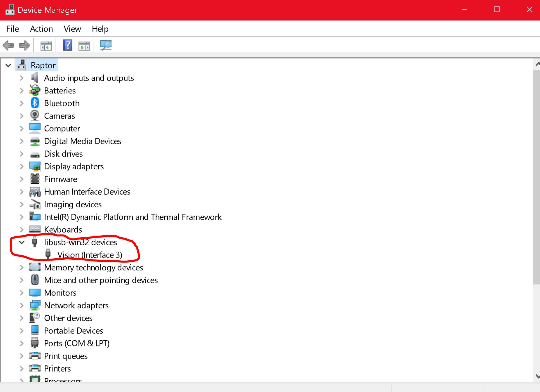Click the Bluetooth category icon
The image size is (540, 392).
tap(35, 103)
